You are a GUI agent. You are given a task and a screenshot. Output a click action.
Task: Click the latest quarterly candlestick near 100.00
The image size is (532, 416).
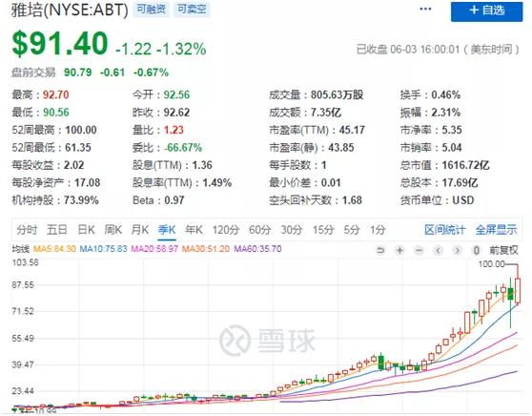(x=518, y=290)
